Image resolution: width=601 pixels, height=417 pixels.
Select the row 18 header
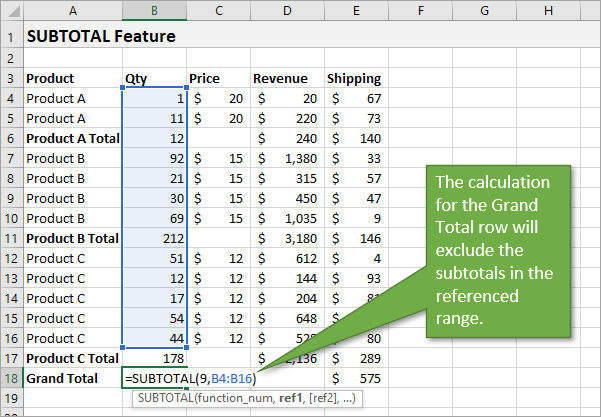(11, 378)
